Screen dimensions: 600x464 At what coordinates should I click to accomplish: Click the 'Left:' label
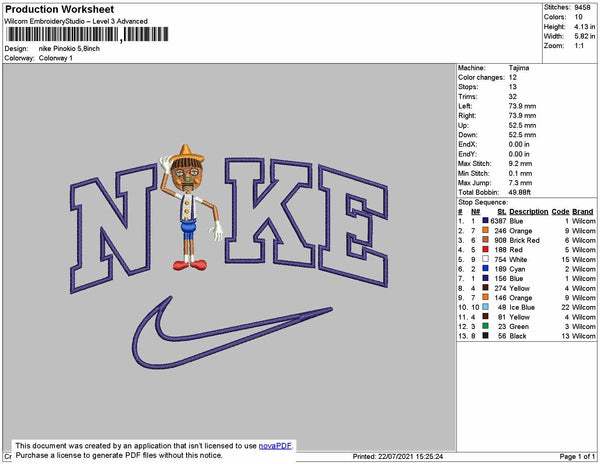(x=465, y=106)
